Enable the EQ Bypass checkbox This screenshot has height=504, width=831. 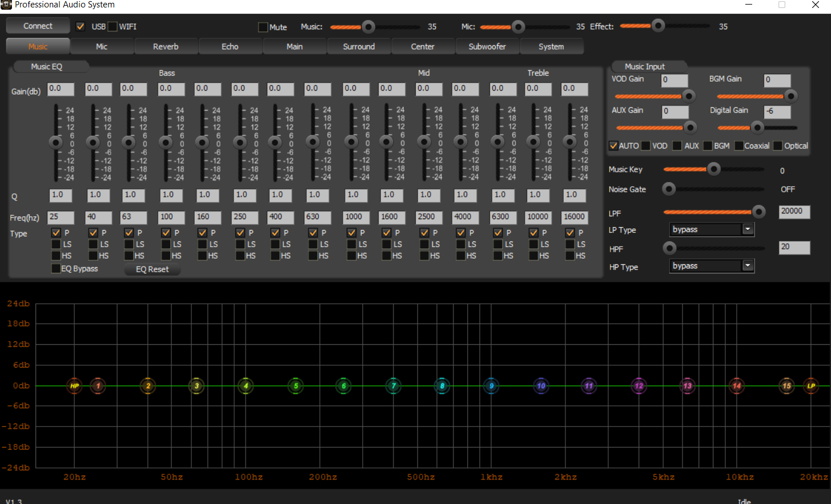click(56, 268)
